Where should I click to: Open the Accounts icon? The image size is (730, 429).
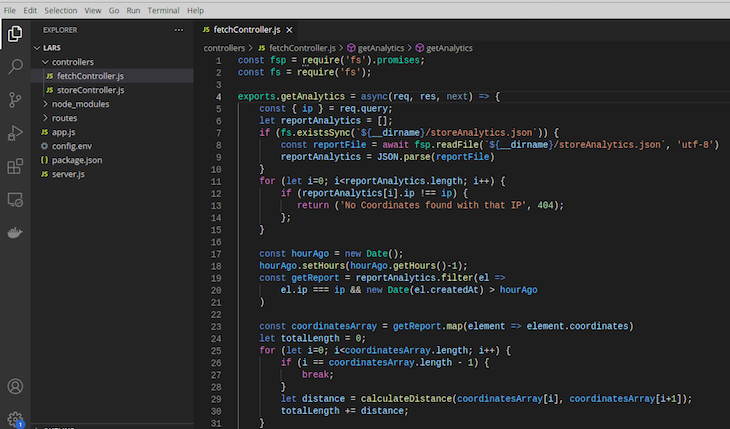coord(15,386)
